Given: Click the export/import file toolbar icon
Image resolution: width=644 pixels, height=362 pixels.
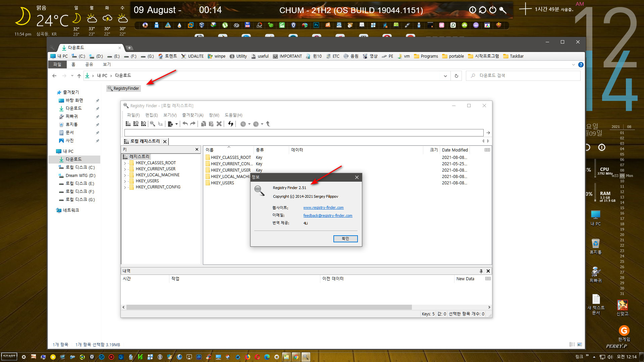Looking at the screenshot, I should click(170, 124).
